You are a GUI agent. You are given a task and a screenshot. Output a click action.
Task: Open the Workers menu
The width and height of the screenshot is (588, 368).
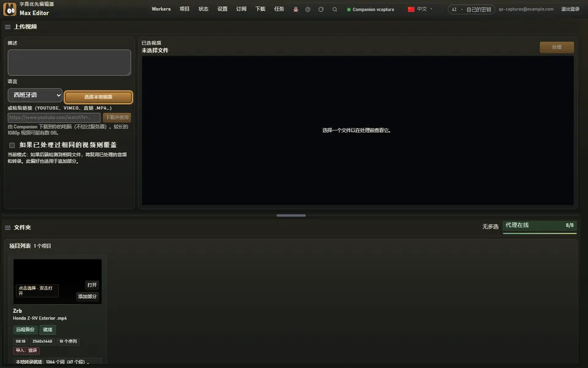[x=161, y=9]
